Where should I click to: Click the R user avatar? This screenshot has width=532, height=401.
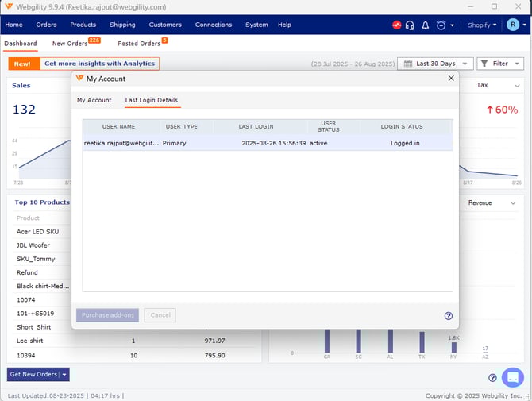pos(512,25)
